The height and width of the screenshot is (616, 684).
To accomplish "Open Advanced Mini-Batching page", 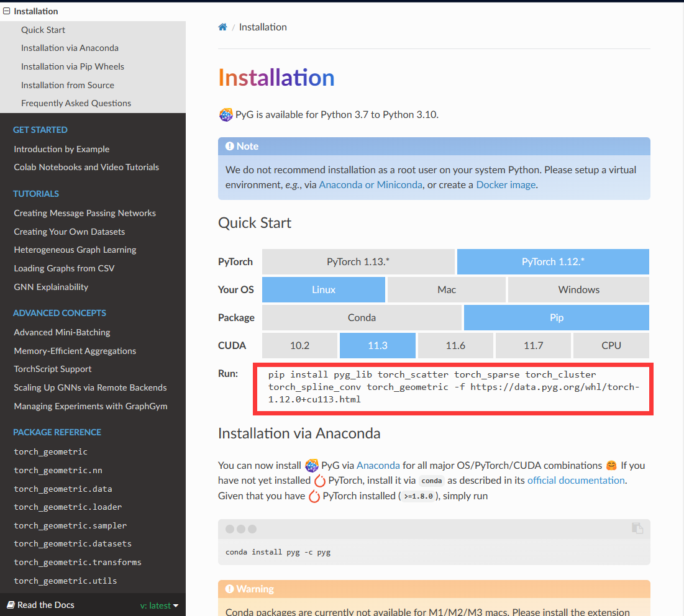I will tap(62, 332).
